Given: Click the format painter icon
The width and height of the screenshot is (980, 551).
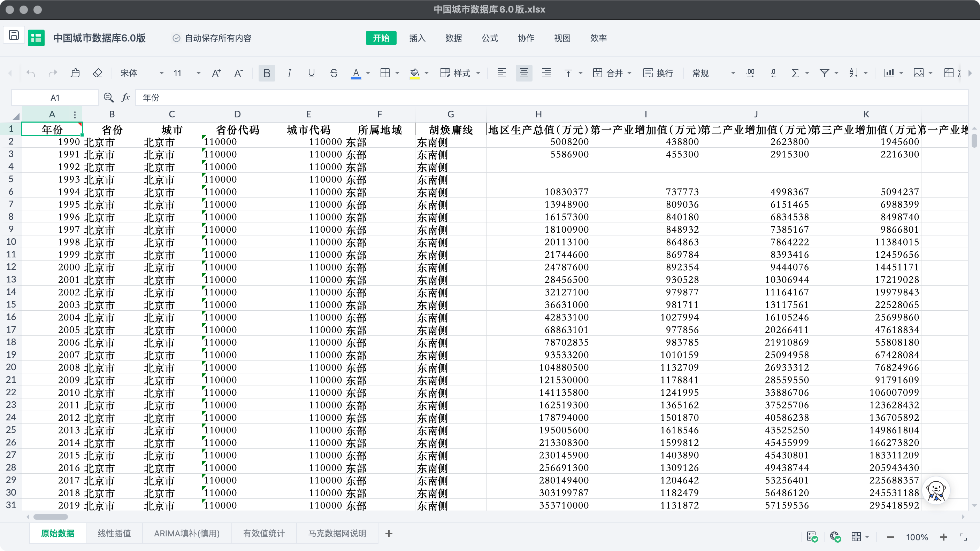Looking at the screenshot, I should tap(75, 73).
